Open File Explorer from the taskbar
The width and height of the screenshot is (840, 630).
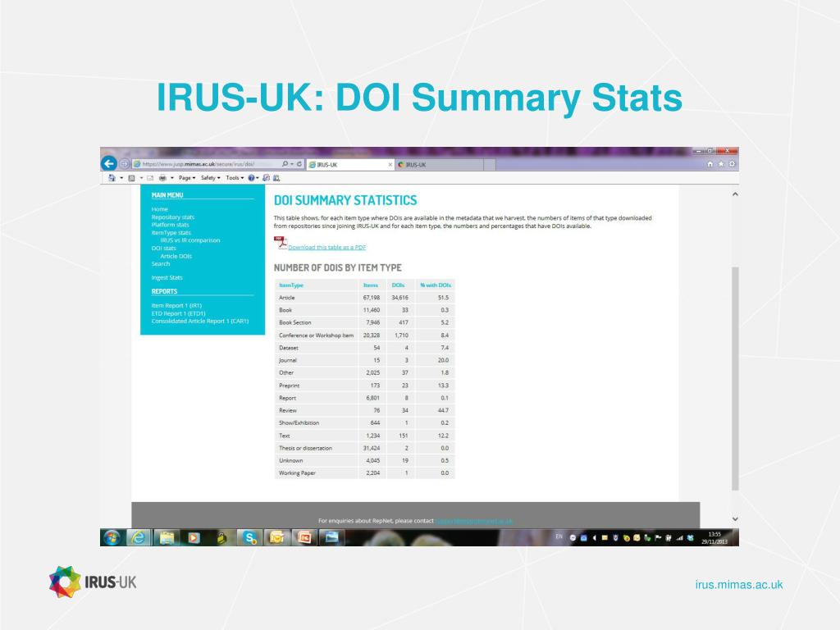(167, 537)
